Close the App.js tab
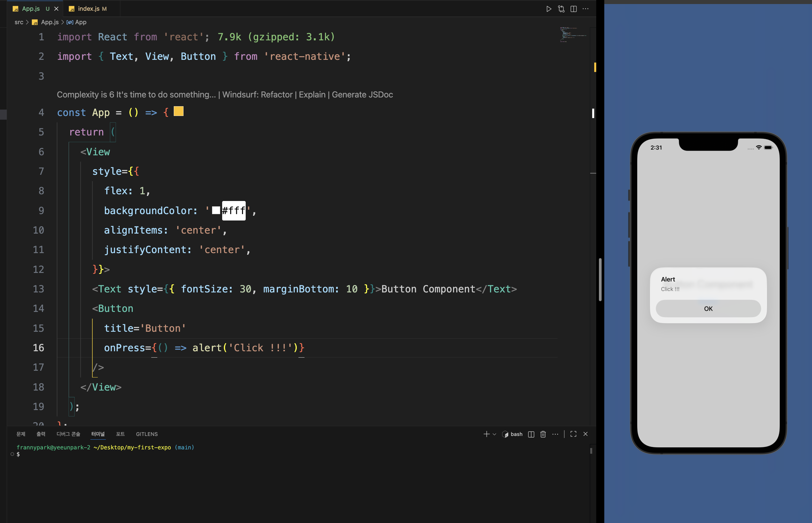This screenshot has width=812, height=523. [56, 9]
